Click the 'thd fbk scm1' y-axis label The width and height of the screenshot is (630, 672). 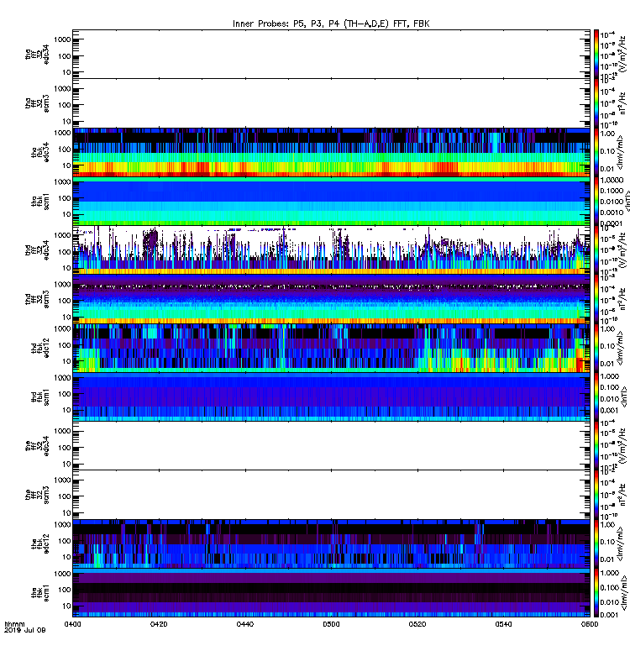coord(40,396)
